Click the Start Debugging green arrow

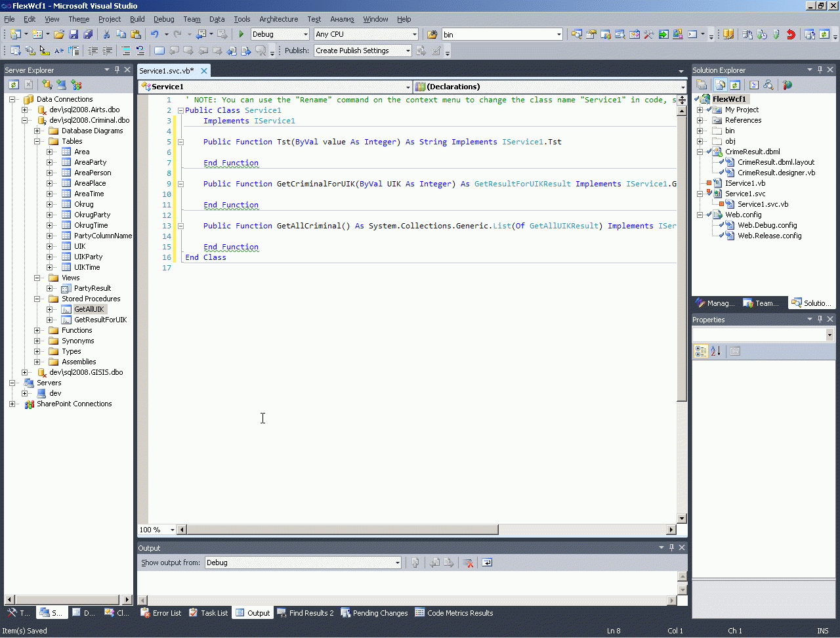pos(241,34)
